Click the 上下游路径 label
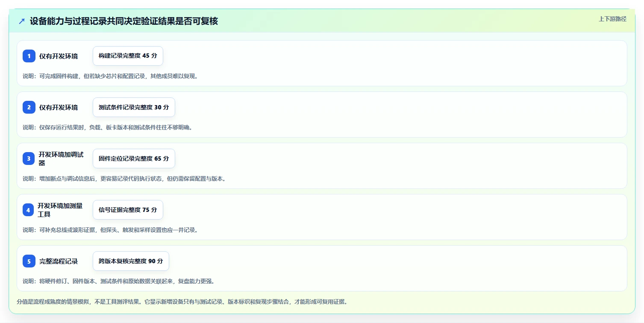This screenshot has width=644, height=323. [612, 19]
